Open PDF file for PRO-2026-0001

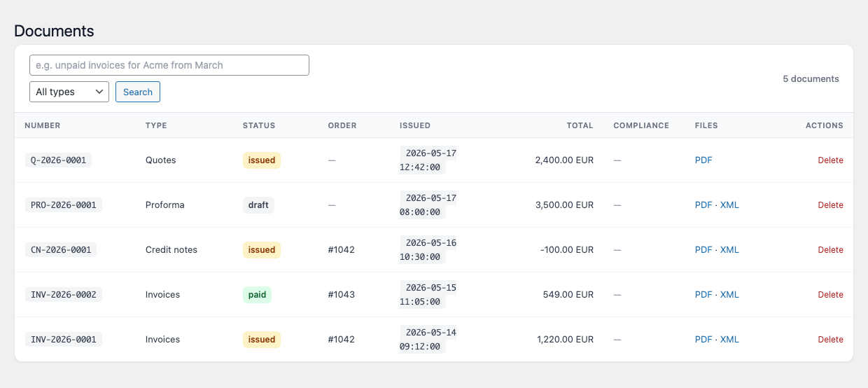pos(703,205)
